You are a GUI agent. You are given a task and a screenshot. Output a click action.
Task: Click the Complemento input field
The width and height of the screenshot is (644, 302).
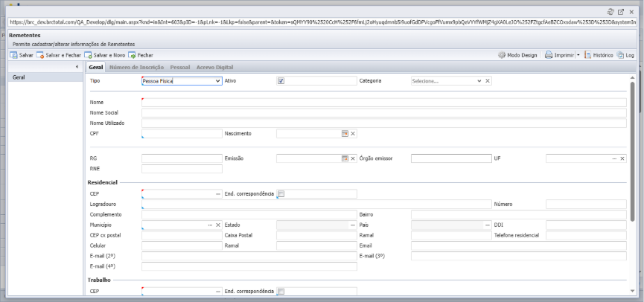249,215
